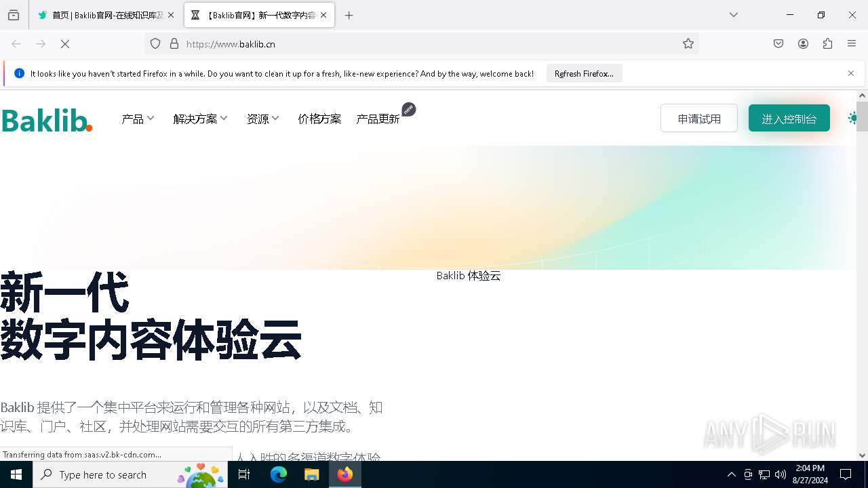The height and width of the screenshot is (488, 868).
Task: Open the clock showing 2:04 PM
Action: pyautogui.click(x=810, y=474)
